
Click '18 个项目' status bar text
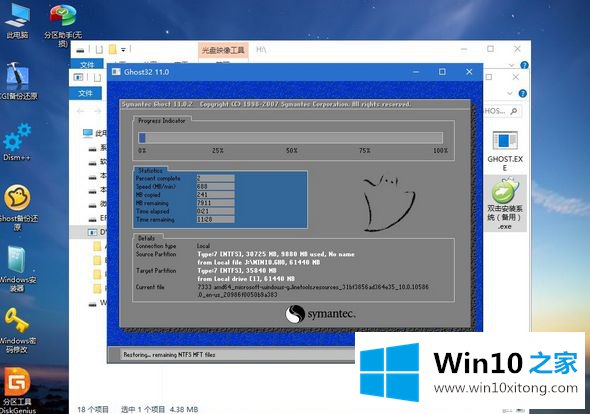pyautogui.click(x=93, y=409)
